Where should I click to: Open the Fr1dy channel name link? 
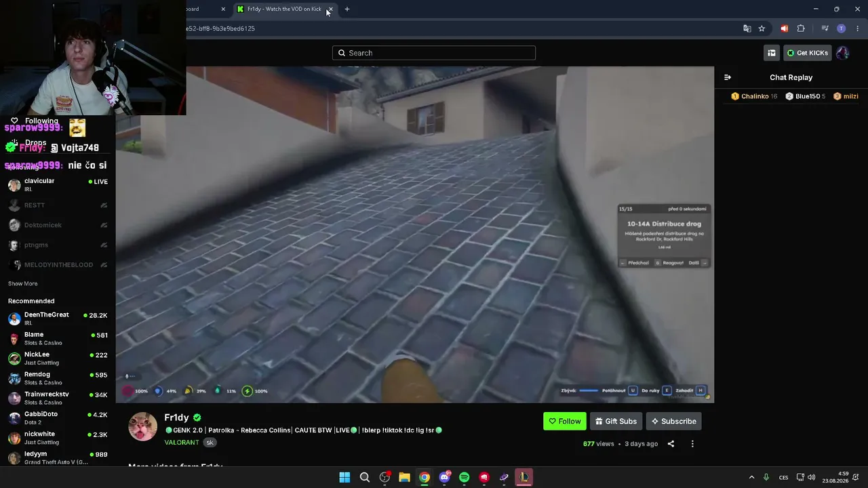176,418
